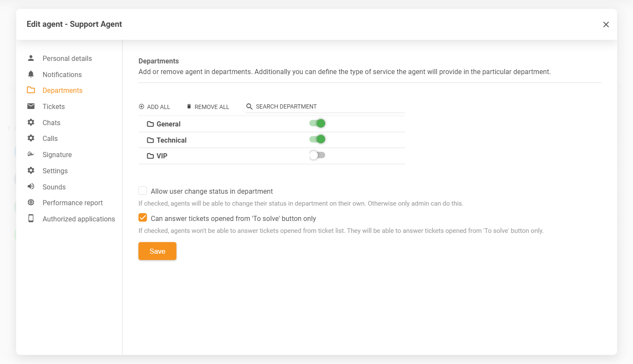Click the speaker icon beside Sounds
633x364 pixels.
point(31,186)
